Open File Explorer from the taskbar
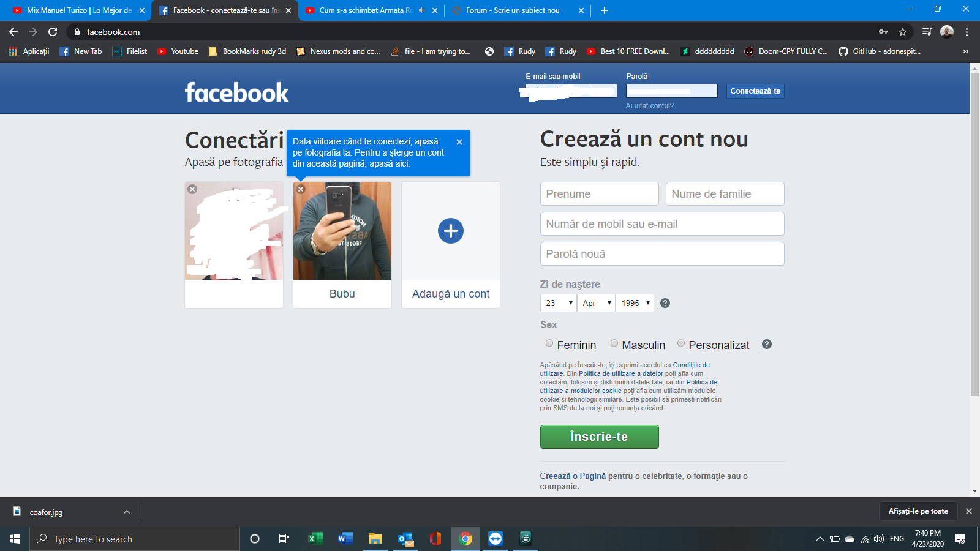The width and height of the screenshot is (980, 551). pyautogui.click(x=375, y=539)
